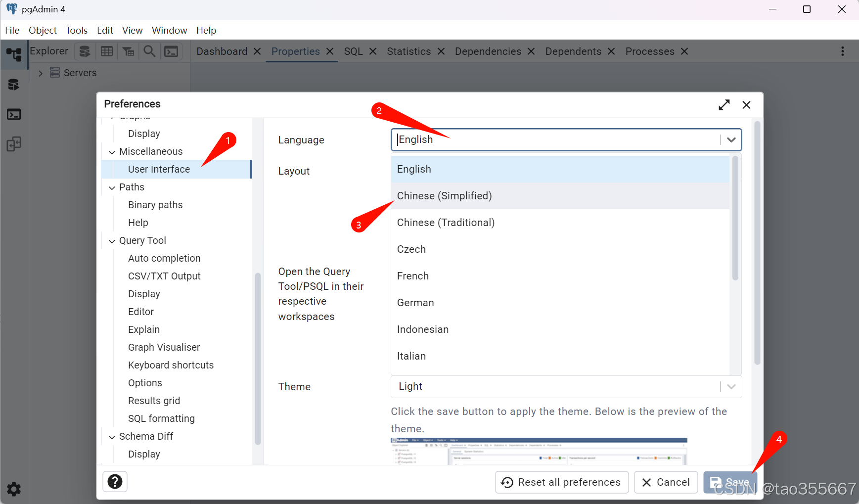Click the View Data table icon in Explorer toolbar
859x504 pixels.
point(107,51)
